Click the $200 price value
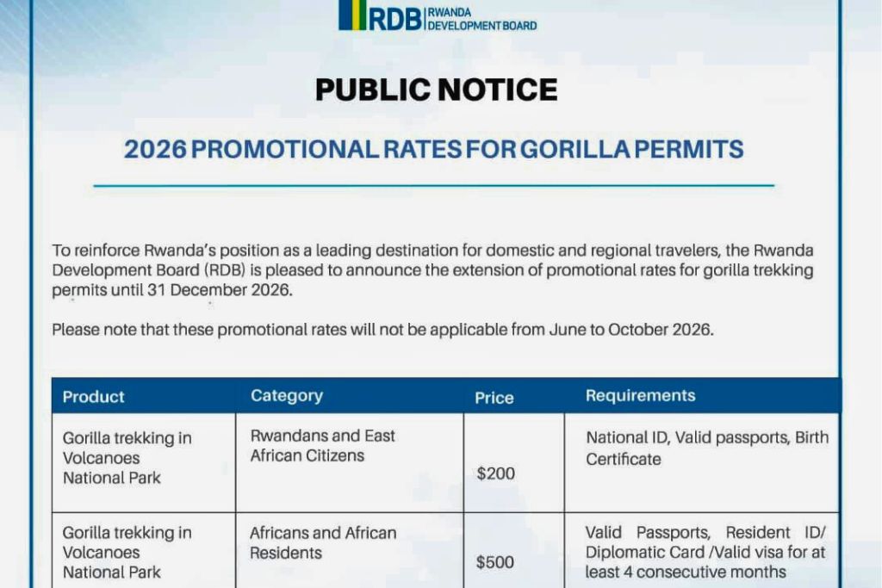The width and height of the screenshot is (882, 588). 495,473
